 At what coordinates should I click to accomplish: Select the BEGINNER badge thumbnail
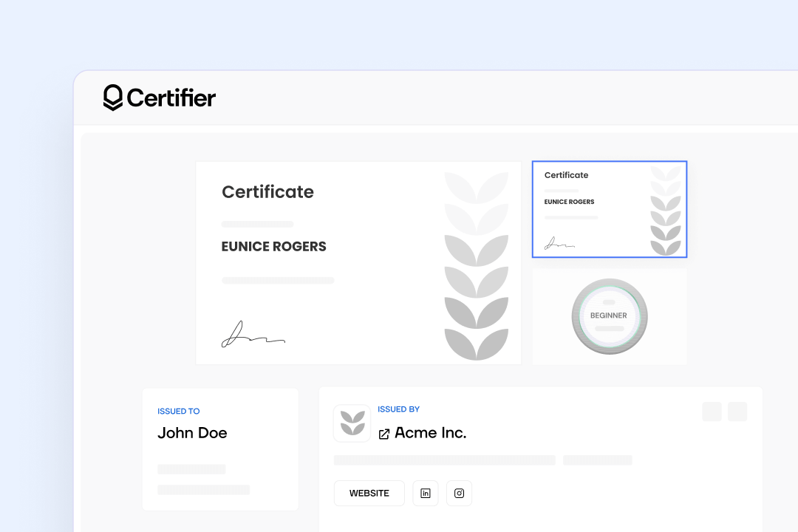(x=610, y=317)
